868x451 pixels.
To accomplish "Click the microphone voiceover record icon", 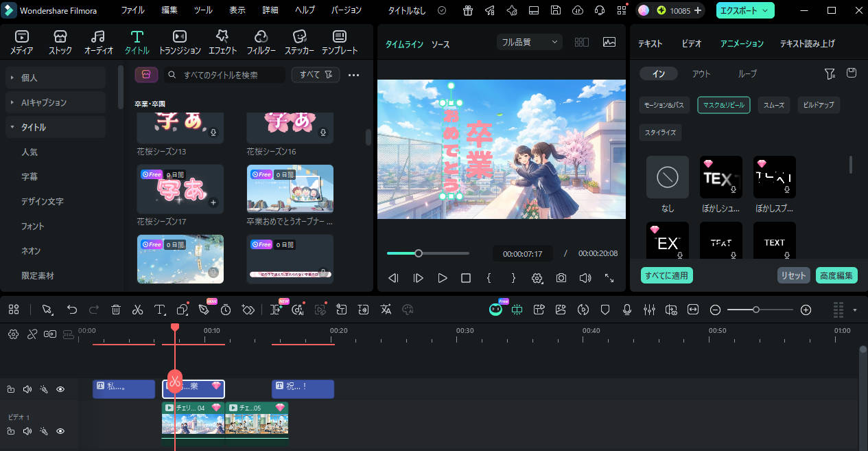I will pyautogui.click(x=626, y=310).
